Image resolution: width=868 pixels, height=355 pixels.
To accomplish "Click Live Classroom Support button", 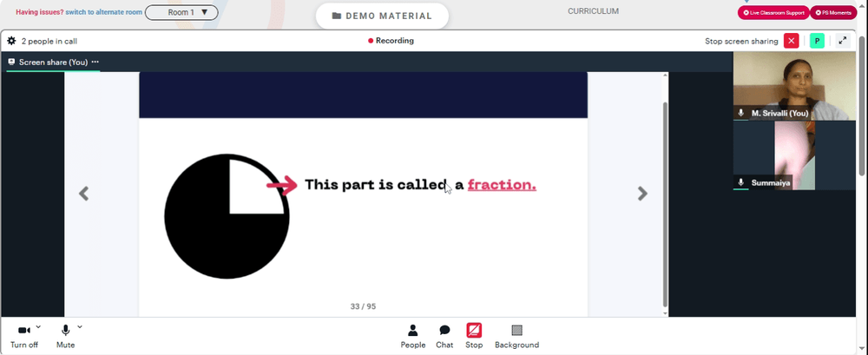I will (x=773, y=12).
